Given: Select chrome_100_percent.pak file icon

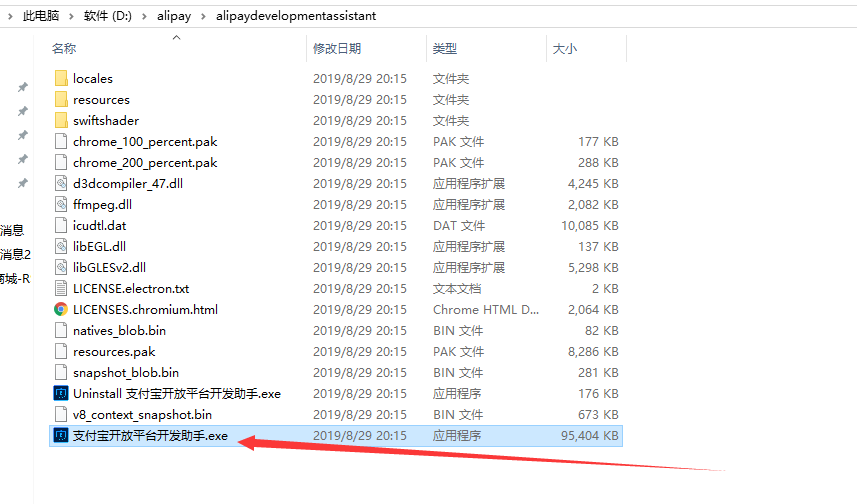Looking at the screenshot, I should click(x=61, y=142).
